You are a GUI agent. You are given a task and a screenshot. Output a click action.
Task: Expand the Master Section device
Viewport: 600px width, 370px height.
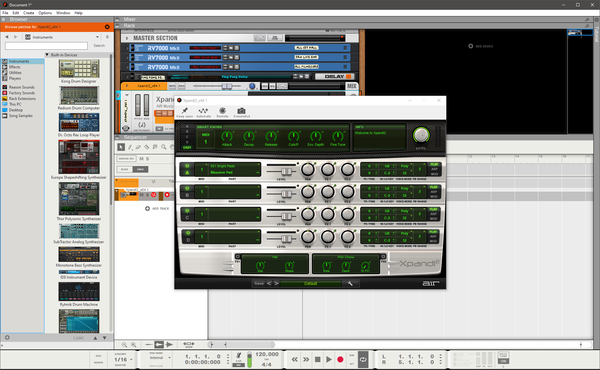pyautogui.click(x=127, y=38)
